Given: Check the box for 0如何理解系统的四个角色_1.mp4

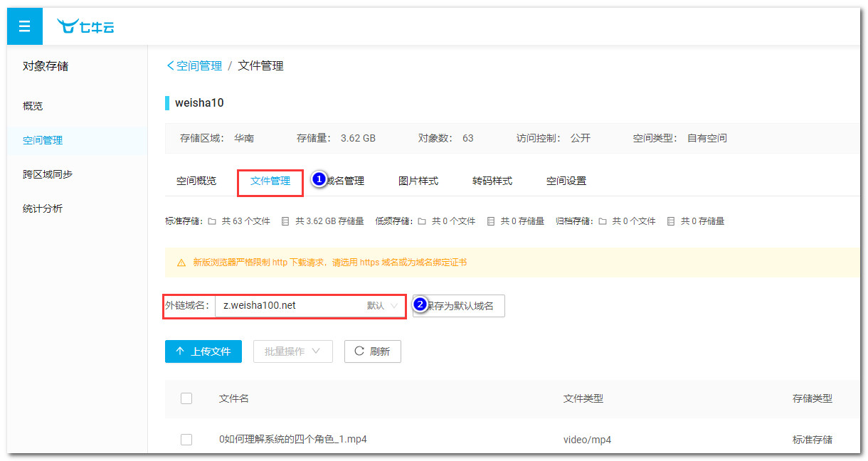Looking at the screenshot, I should [186, 440].
